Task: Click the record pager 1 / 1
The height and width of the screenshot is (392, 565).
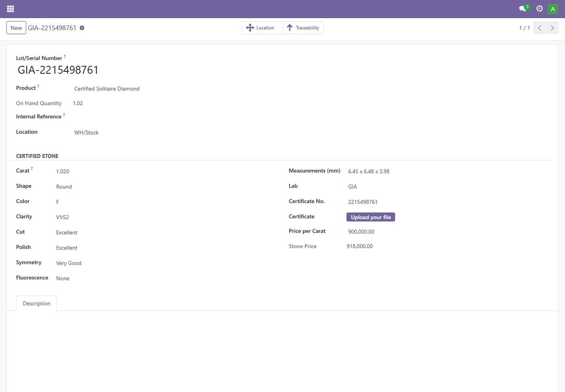Action: [524, 28]
